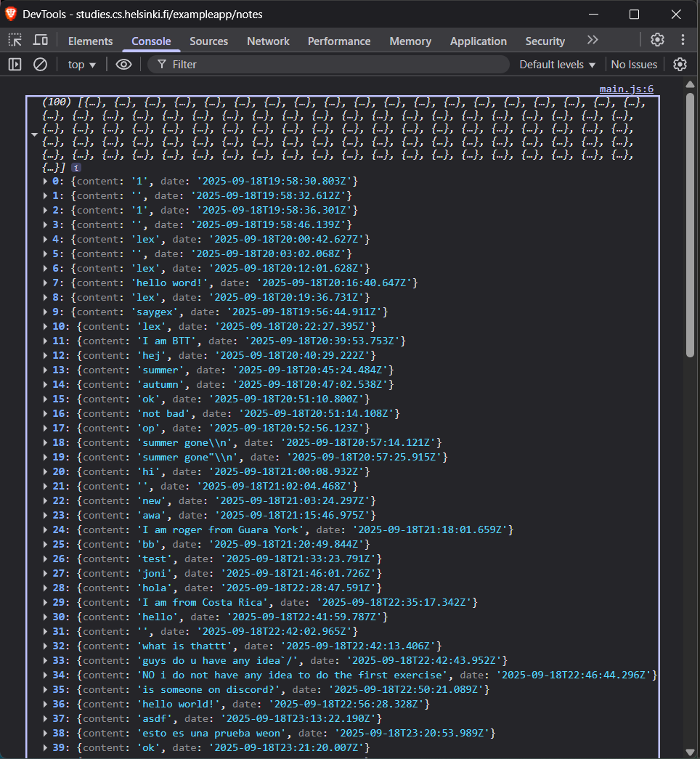
Task: Switch to the Network tab
Action: tap(268, 41)
